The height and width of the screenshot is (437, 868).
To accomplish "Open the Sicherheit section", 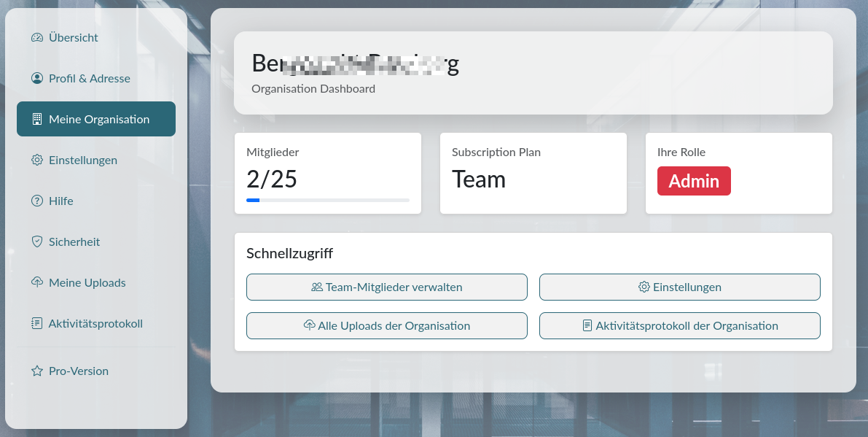I will 96,241.
